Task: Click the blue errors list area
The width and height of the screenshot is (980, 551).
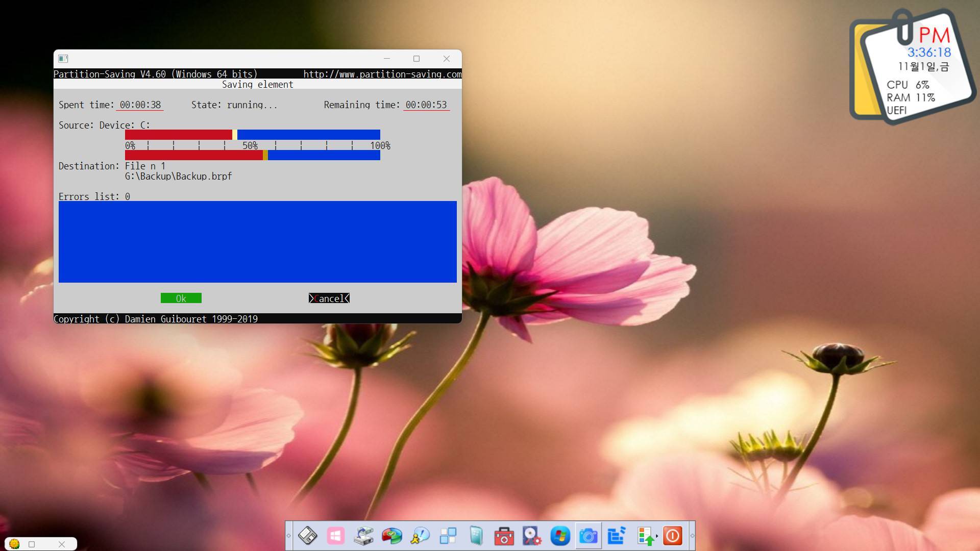Action: click(x=258, y=242)
